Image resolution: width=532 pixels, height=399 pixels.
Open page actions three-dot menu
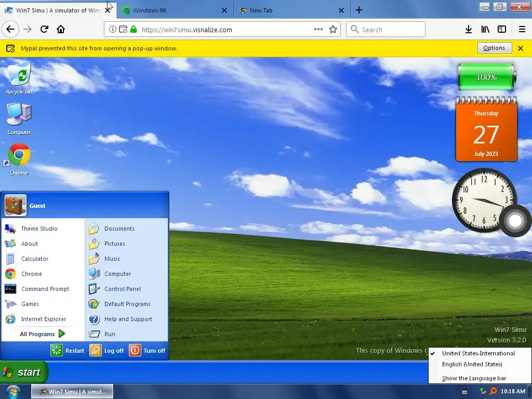click(x=318, y=29)
